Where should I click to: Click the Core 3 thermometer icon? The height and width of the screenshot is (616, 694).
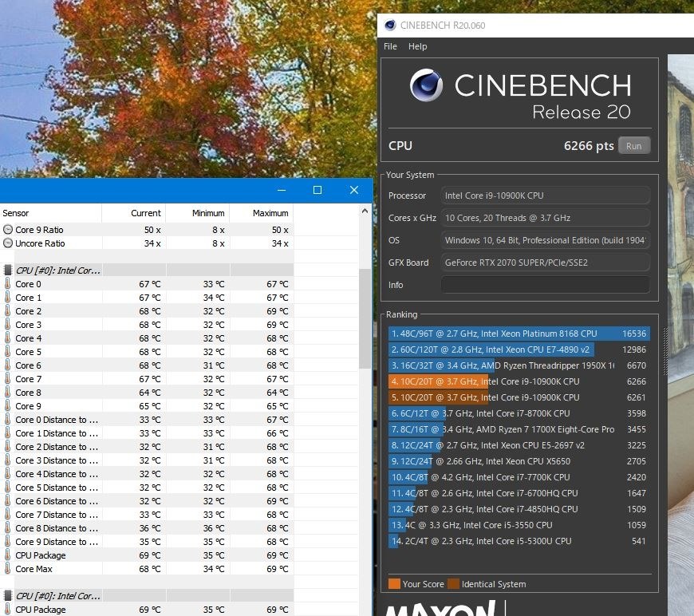coord(7,324)
